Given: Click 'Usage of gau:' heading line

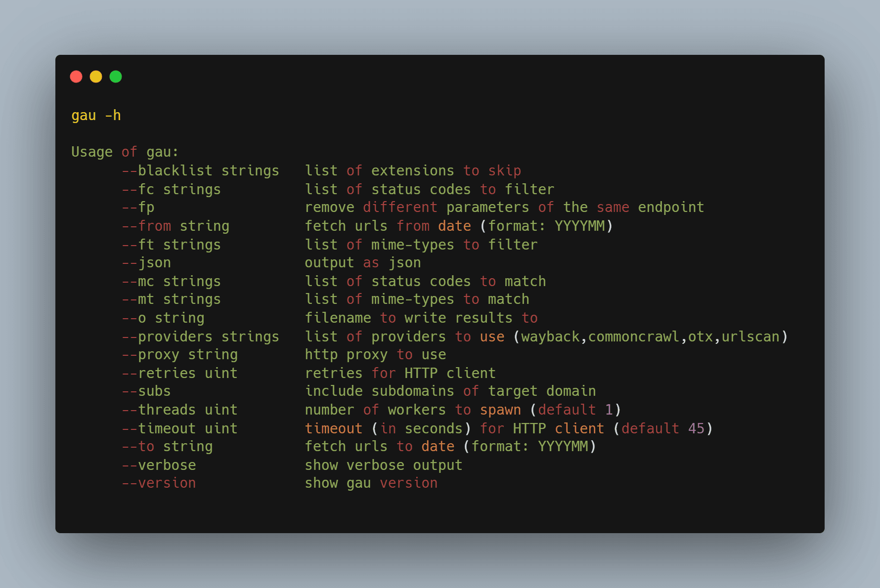Looking at the screenshot, I should click(x=125, y=152).
